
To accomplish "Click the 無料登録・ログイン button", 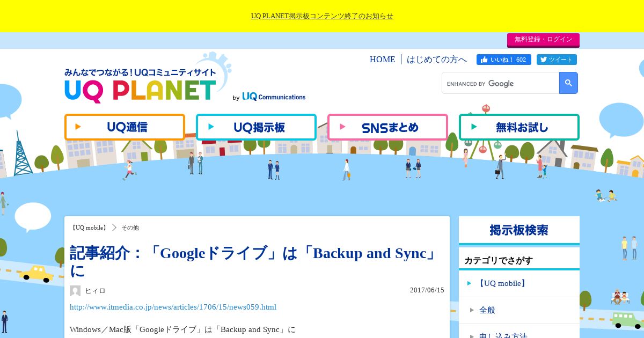I will [x=543, y=40].
